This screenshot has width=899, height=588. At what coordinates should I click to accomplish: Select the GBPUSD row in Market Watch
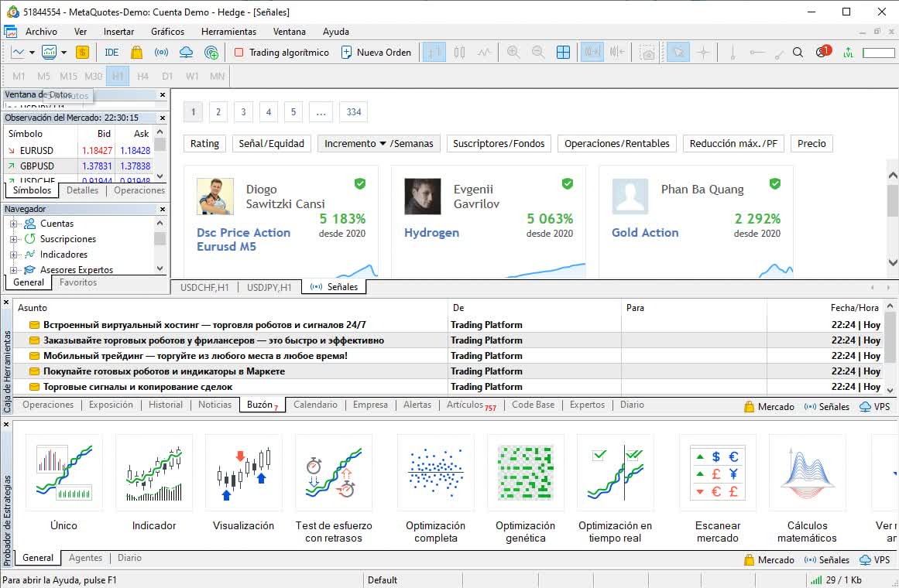[80, 166]
